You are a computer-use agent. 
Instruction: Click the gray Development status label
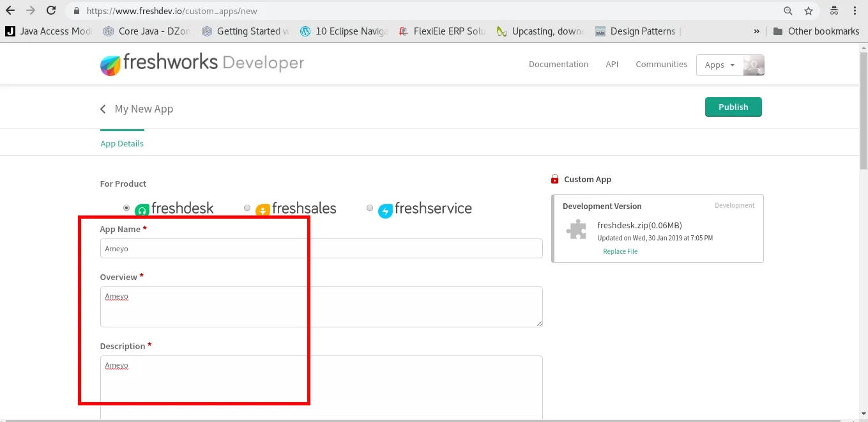tap(735, 205)
